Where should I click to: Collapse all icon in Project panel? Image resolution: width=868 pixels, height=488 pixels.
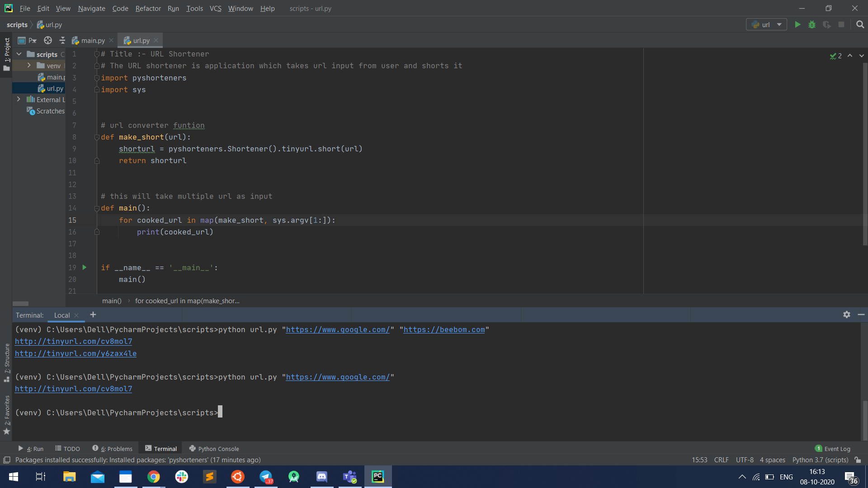[x=62, y=40]
